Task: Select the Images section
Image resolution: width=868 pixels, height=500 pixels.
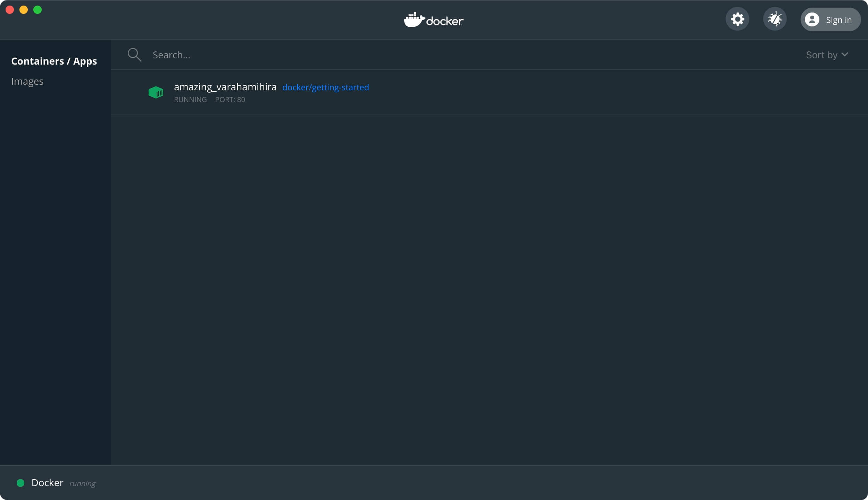Action: [27, 81]
